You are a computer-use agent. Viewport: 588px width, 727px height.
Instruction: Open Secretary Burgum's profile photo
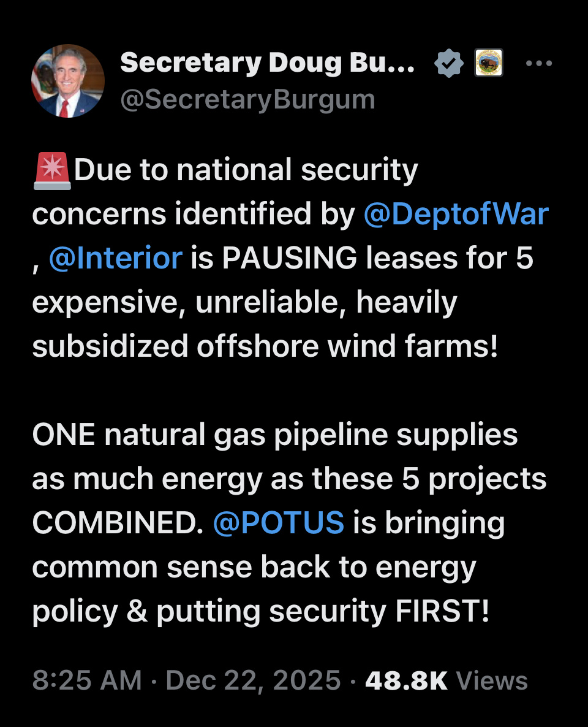coord(68,81)
